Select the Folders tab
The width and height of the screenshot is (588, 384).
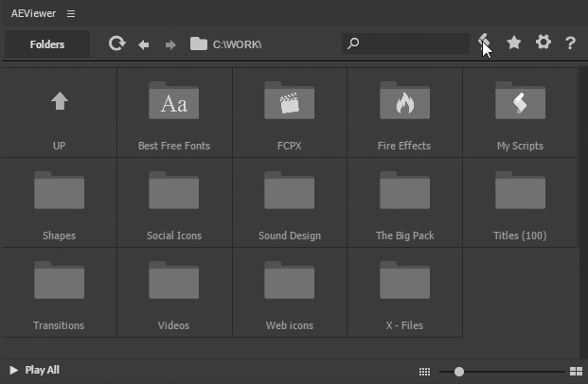click(x=47, y=44)
